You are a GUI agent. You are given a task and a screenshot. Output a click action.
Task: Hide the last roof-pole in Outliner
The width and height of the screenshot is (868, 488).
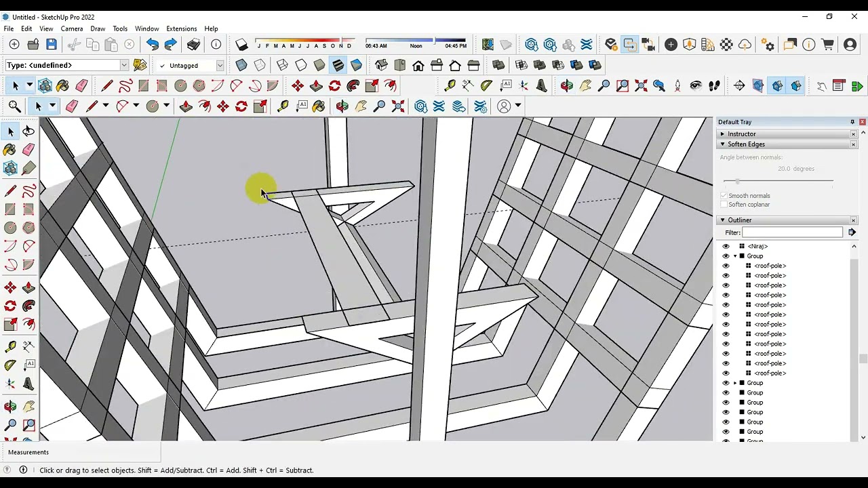726,373
